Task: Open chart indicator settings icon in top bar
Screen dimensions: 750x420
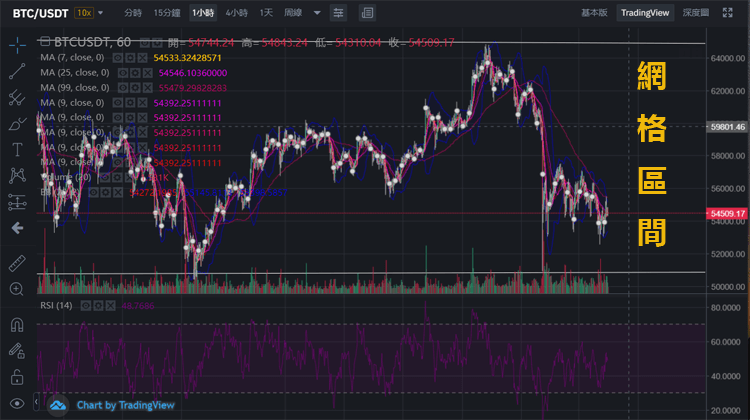Action: 340,13
